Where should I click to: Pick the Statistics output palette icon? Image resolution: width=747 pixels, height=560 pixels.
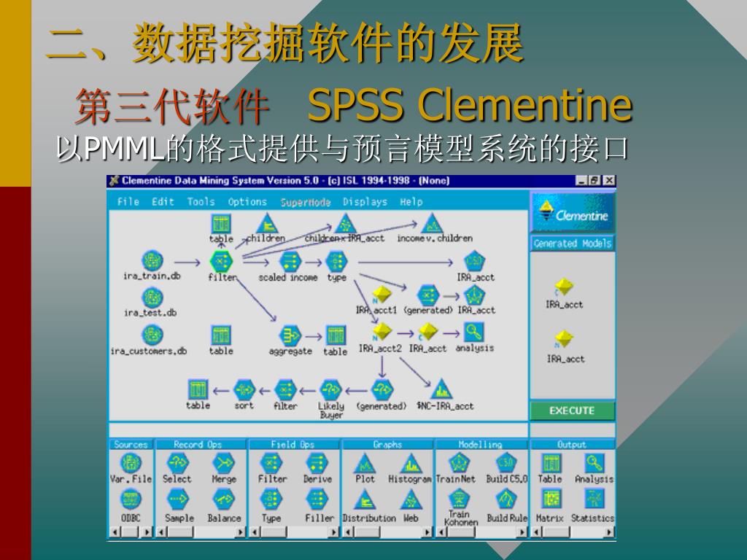pyautogui.click(x=594, y=499)
